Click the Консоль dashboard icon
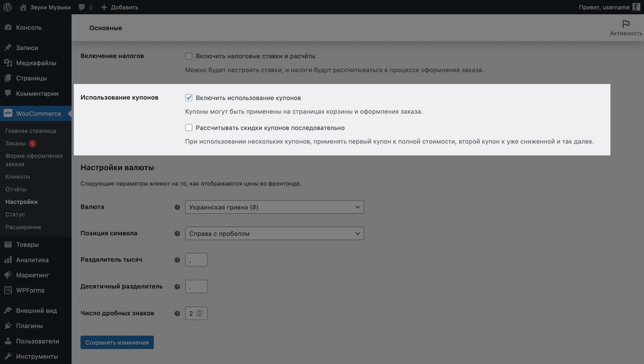The width and height of the screenshot is (644, 364). point(8,27)
